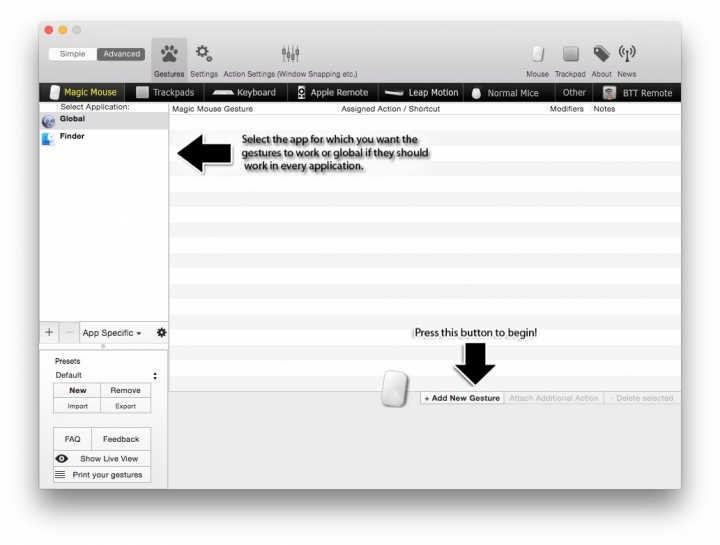Click Remove preset button

tap(125, 390)
